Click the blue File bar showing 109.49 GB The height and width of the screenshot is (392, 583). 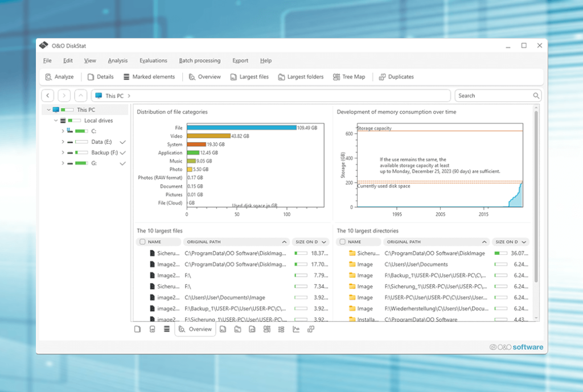241,128
